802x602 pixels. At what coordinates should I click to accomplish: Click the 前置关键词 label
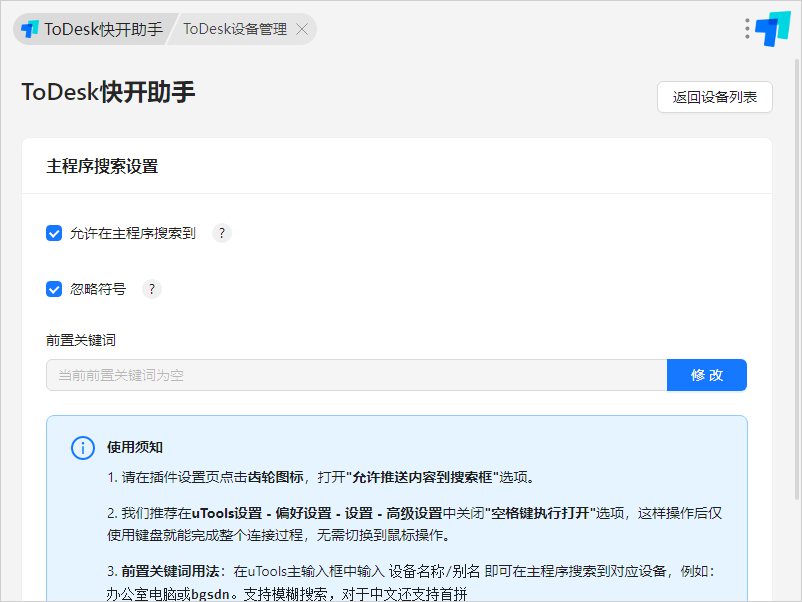click(81, 340)
